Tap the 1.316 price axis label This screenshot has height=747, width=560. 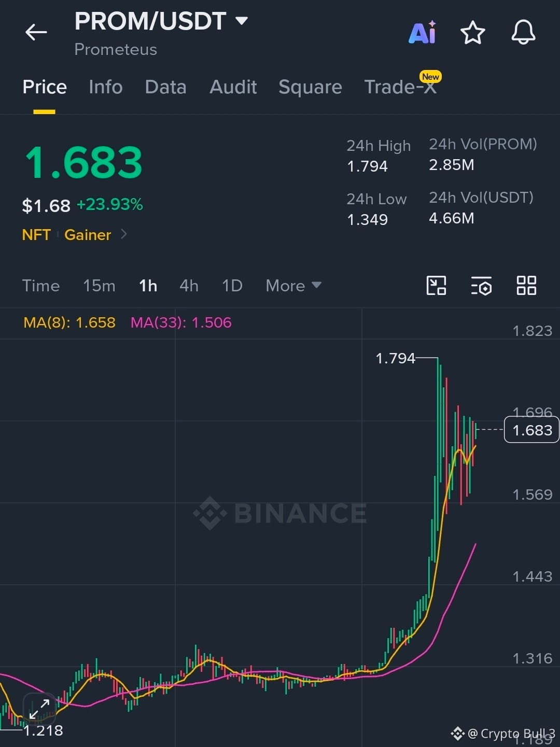[x=532, y=658]
